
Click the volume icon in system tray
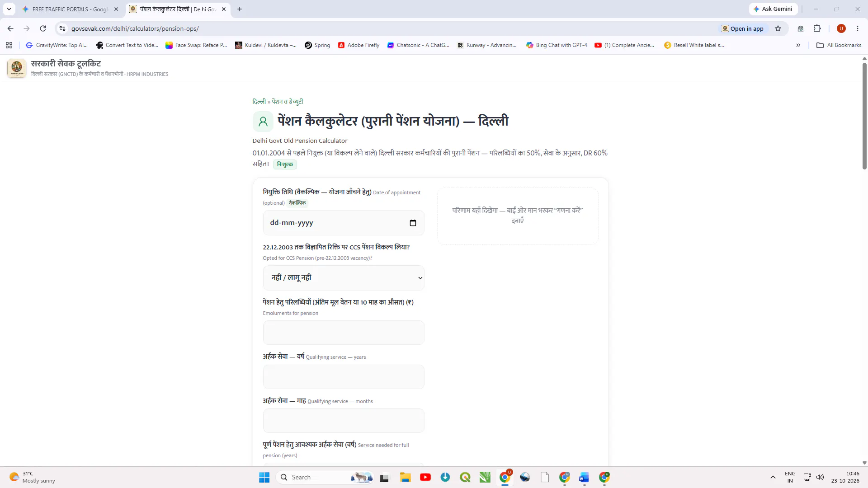click(820, 477)
